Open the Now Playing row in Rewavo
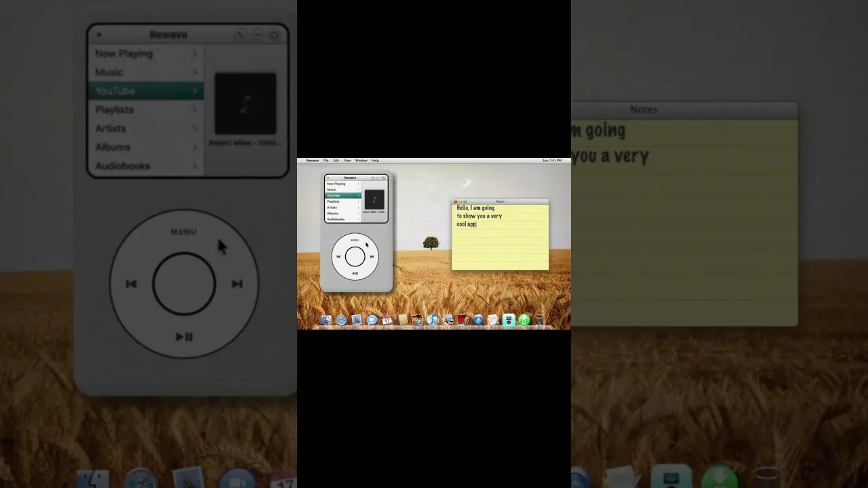The height and width of the screenshot is (488, 868). pos(343,184)
